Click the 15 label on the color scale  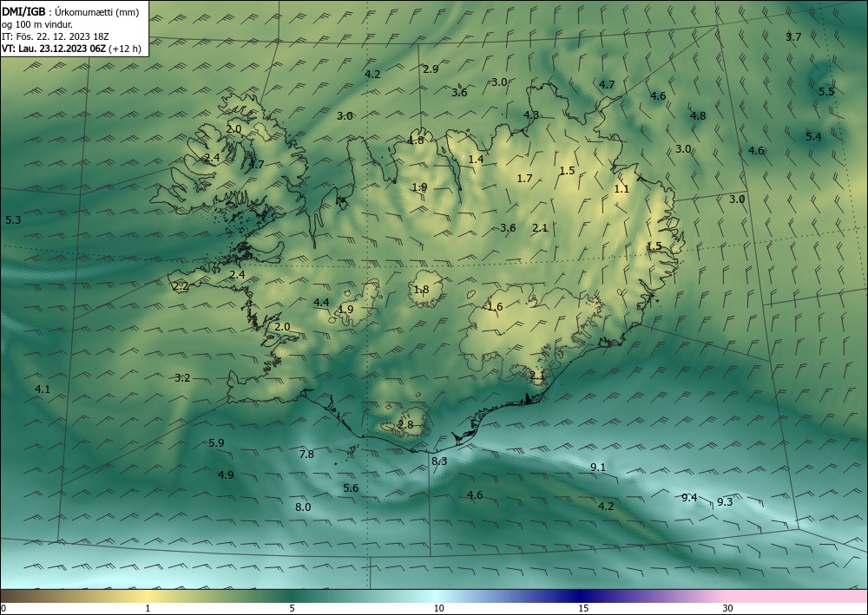pos(583,609)
